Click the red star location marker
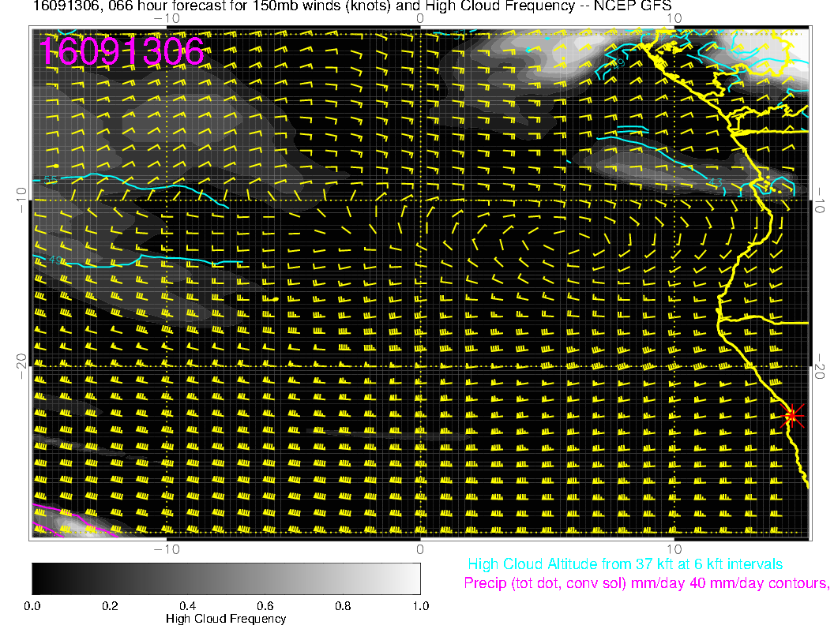 tap(792, 415)
